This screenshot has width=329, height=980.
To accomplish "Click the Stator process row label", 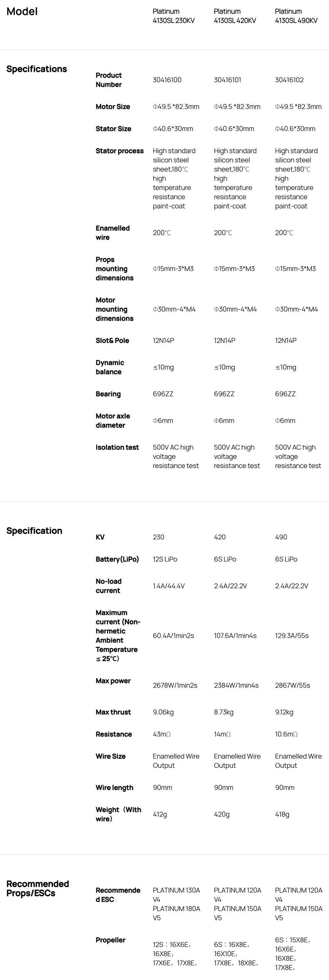I will [119, 151].
